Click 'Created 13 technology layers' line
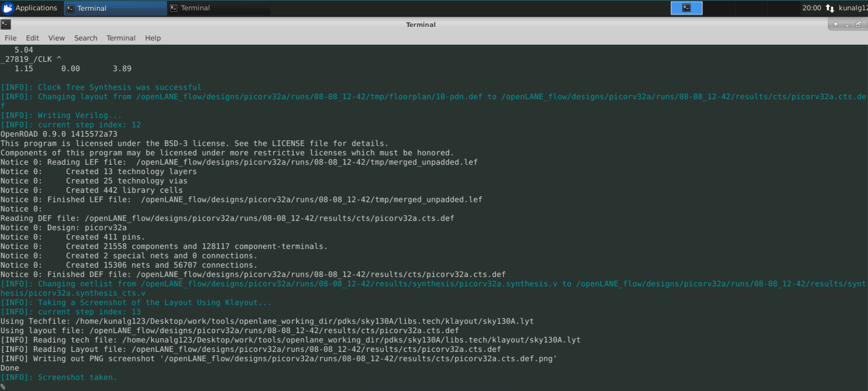 coord(99,171)
